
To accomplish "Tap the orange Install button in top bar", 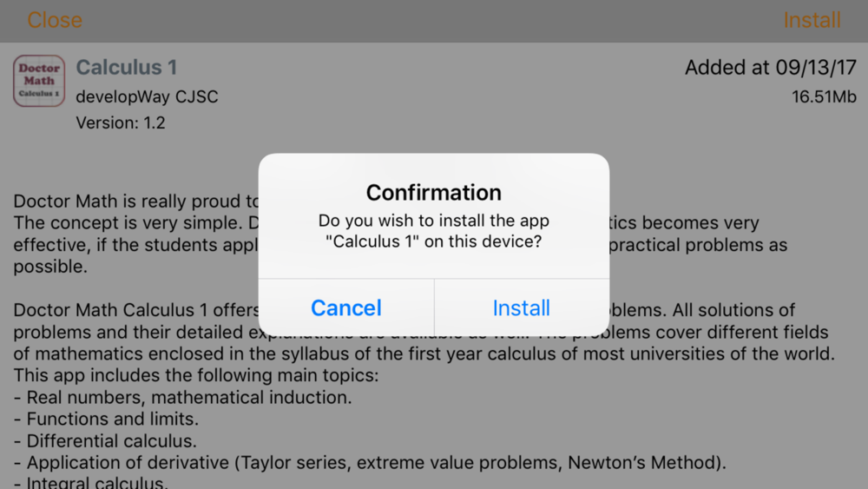I will point(812,21).
